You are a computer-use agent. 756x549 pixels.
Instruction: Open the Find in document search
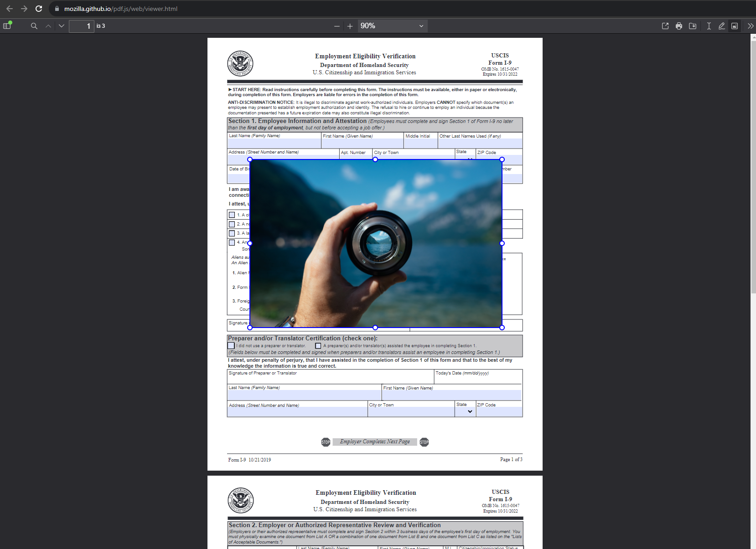point(34,26)
